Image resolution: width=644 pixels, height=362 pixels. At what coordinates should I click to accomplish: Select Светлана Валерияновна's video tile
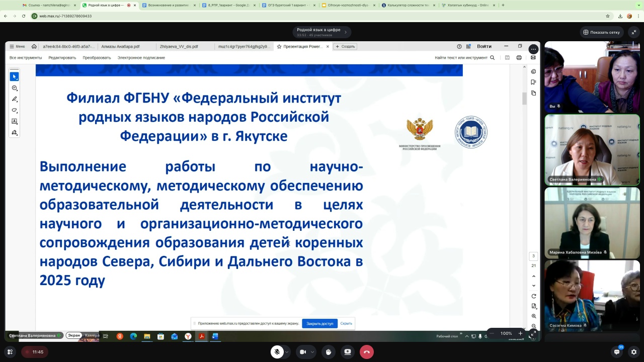[x=592, y=150]
